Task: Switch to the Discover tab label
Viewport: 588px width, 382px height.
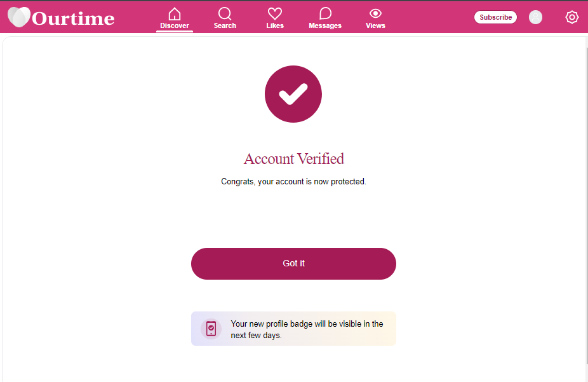Action: (175, 25)
